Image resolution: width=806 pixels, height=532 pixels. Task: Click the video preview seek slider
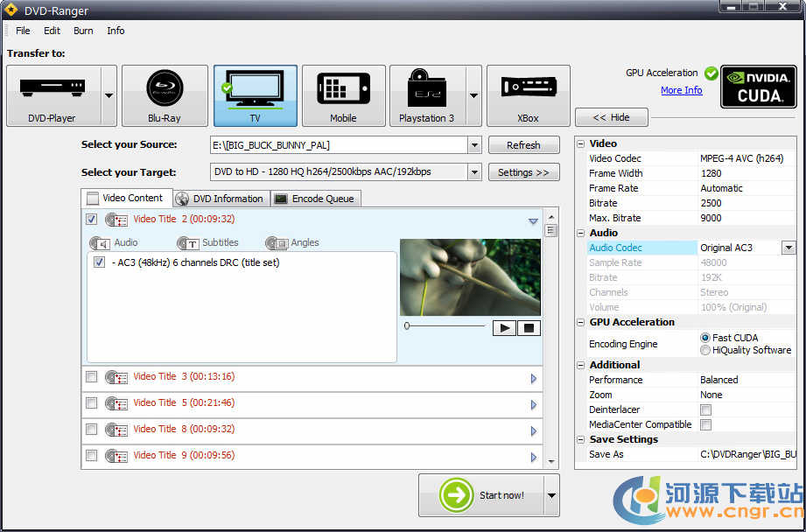pos(445,325)
